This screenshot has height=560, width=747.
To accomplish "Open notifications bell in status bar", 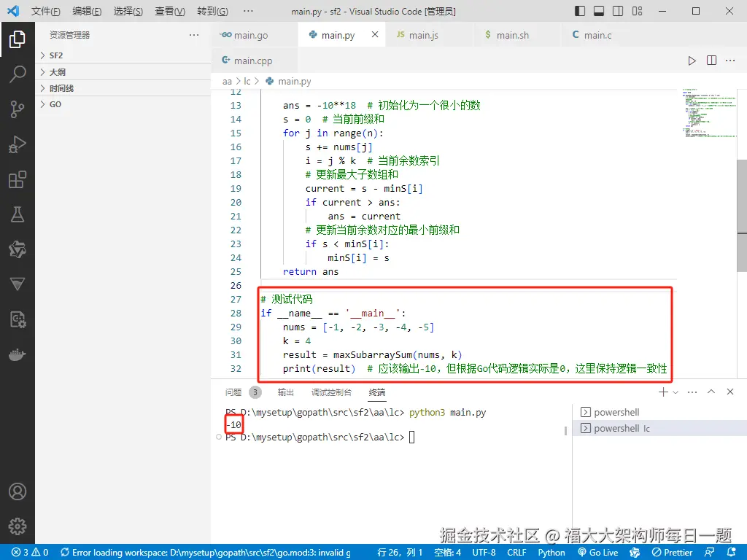I will (x=732, y=553).
